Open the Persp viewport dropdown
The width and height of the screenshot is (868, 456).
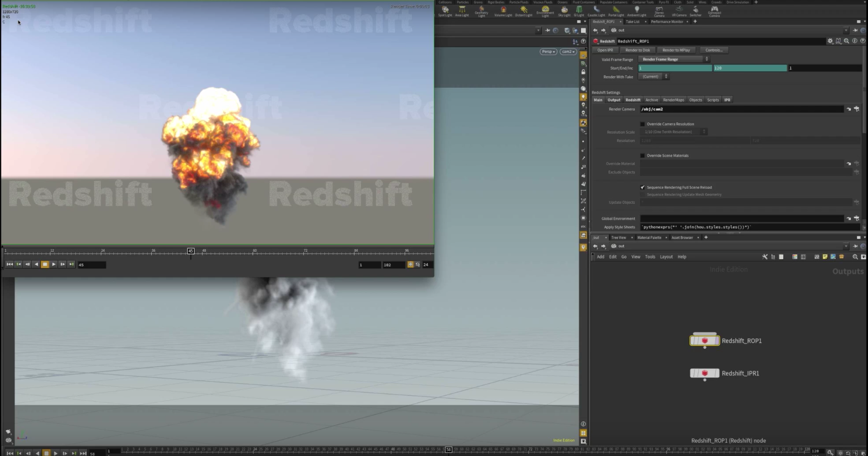[548, 51]
